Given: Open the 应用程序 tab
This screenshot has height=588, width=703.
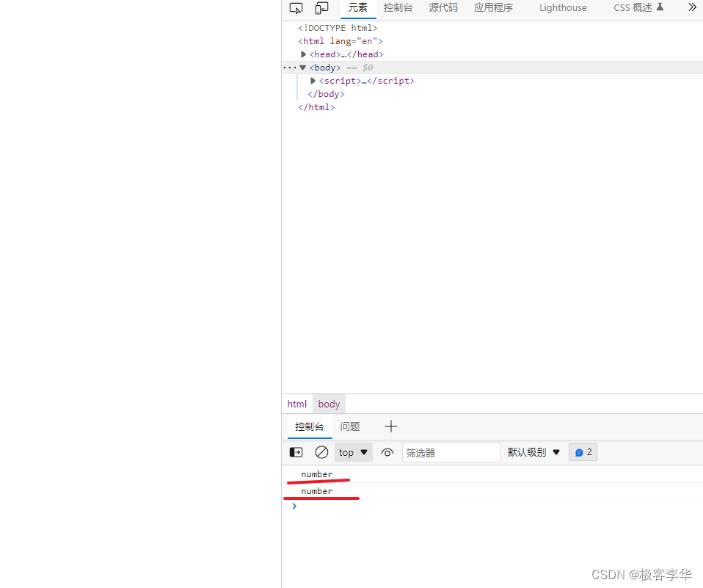Looking at the screenshot, I should pos(493,7).
